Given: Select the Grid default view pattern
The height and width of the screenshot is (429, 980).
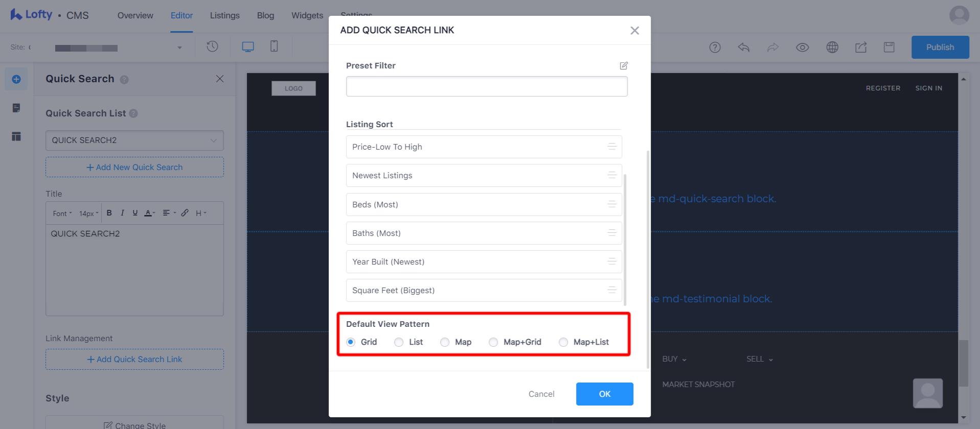Looking at the screenshot, I should point(351,342).
